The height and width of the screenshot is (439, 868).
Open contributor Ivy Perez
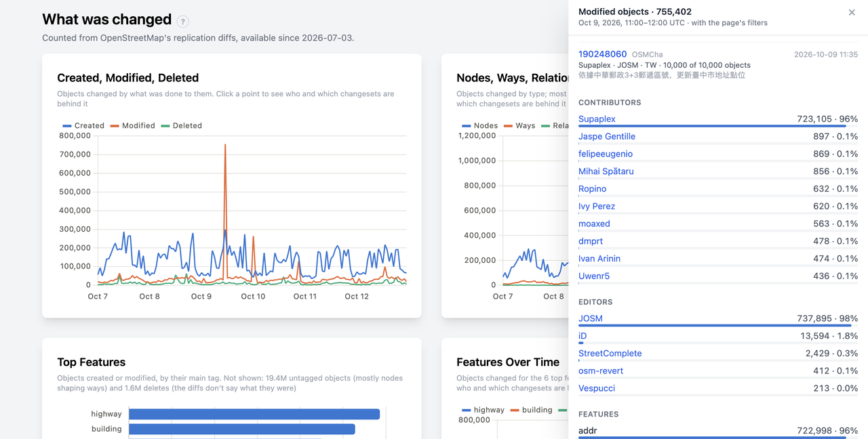coord(597,206)
